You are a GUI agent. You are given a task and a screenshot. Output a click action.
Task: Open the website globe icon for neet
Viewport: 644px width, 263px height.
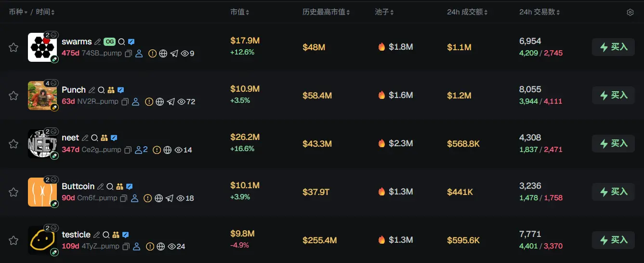tap(168, 150)
